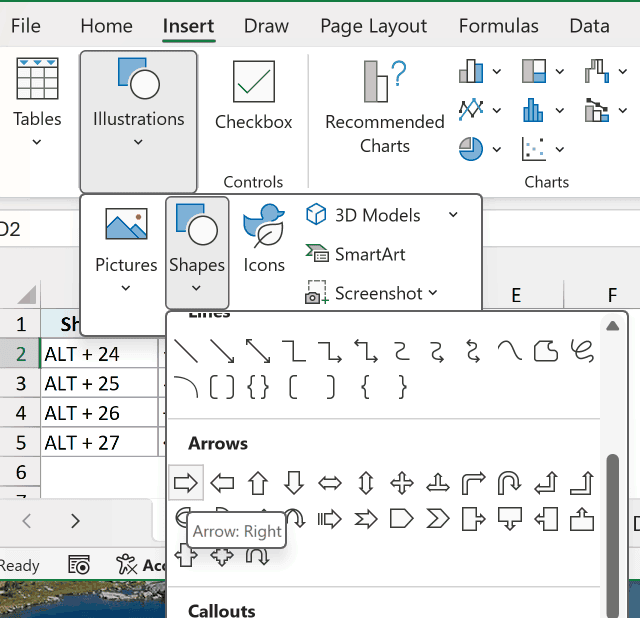The image size is (640, 618).
Task: Switch to the Draw tab
Action: (x=266, y=26)
